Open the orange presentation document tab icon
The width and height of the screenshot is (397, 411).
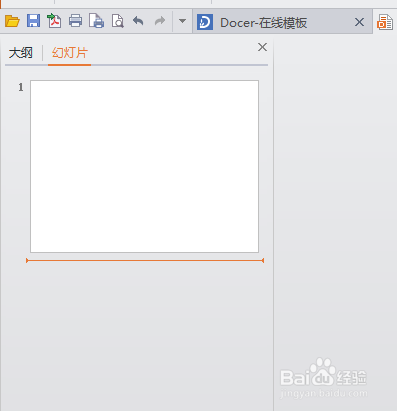[x=385, y=22]
